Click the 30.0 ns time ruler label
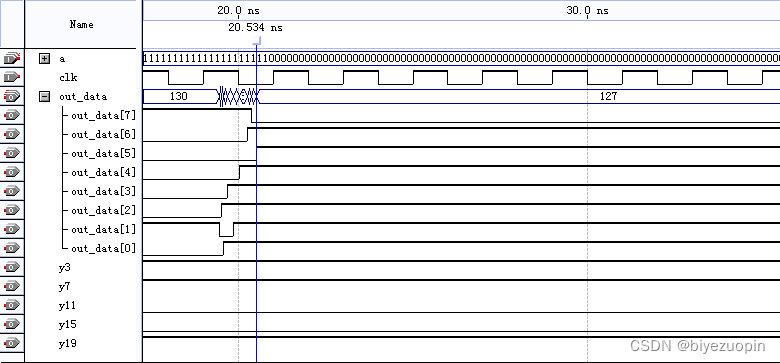Image resolution: width=780 pixels, height=363 pixels. pos(587,10)
